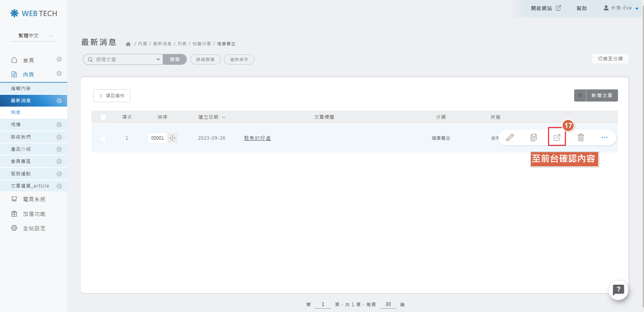Tick the select-all checkbox in table header
644x312 pixels.
[103, 117]
